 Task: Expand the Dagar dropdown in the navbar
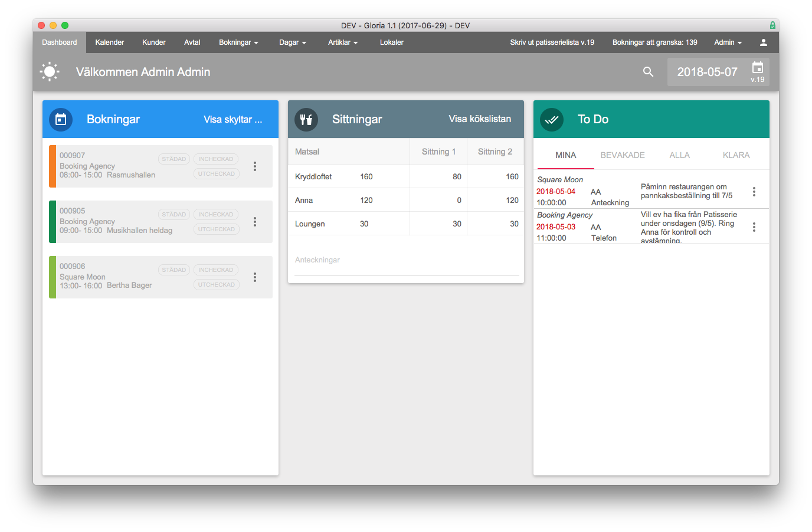tap(292, 42)
